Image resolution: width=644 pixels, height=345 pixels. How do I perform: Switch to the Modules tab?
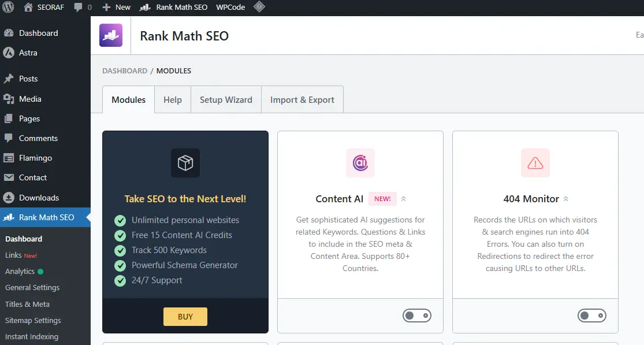coord(129,100)
